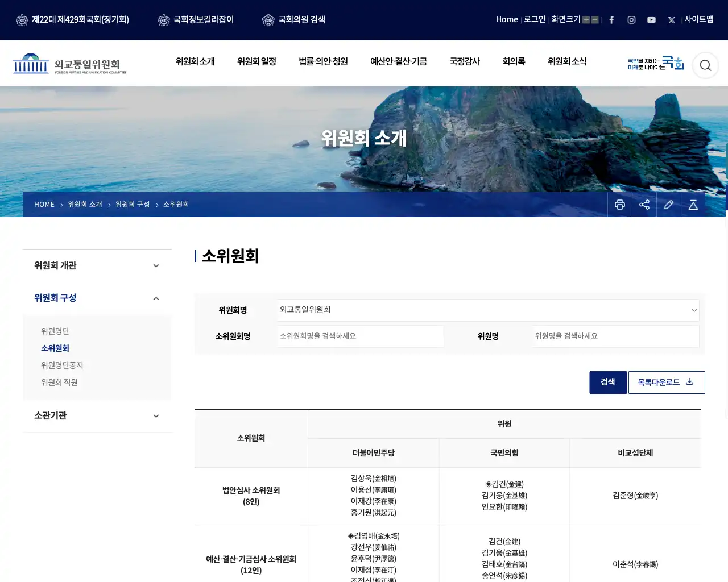Go to the 로그인 login link
Viewport: 728px width, 582px height.
[535, 19]
